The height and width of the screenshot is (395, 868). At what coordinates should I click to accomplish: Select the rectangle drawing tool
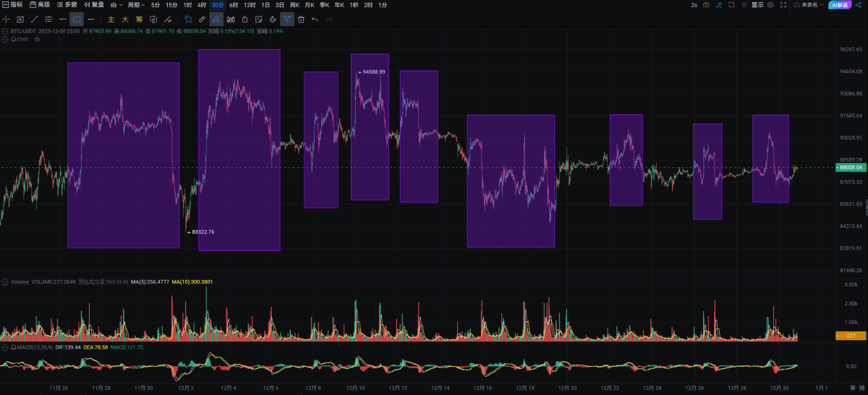tap(77, 20)
